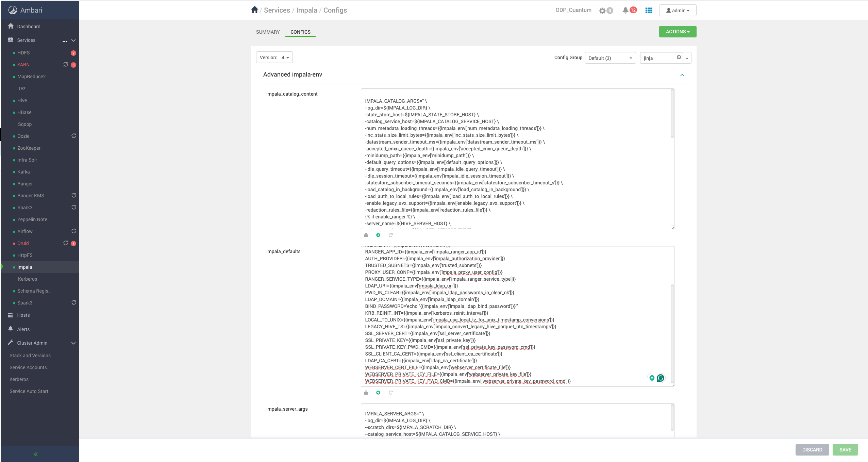Click the Spark2 restart-required icon
This screenshot has width=868, height=462.
point(73,207)
